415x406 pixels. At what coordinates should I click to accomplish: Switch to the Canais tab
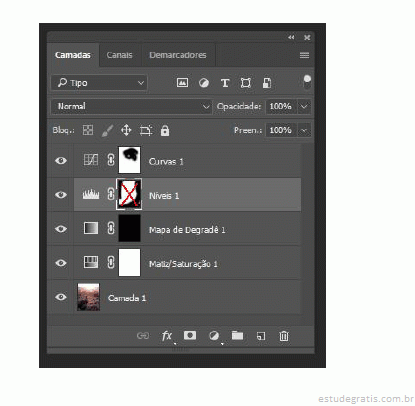click(119, 55)
